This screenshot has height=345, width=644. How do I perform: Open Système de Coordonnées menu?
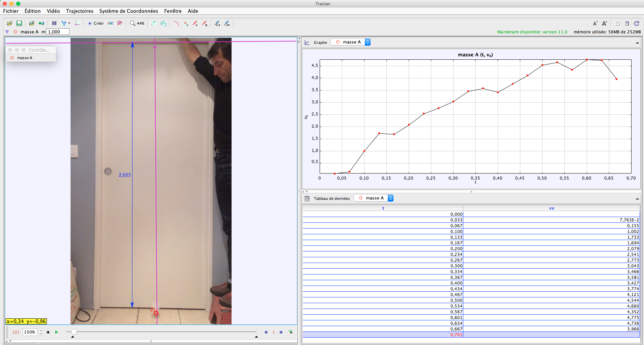tap(128, 11)
